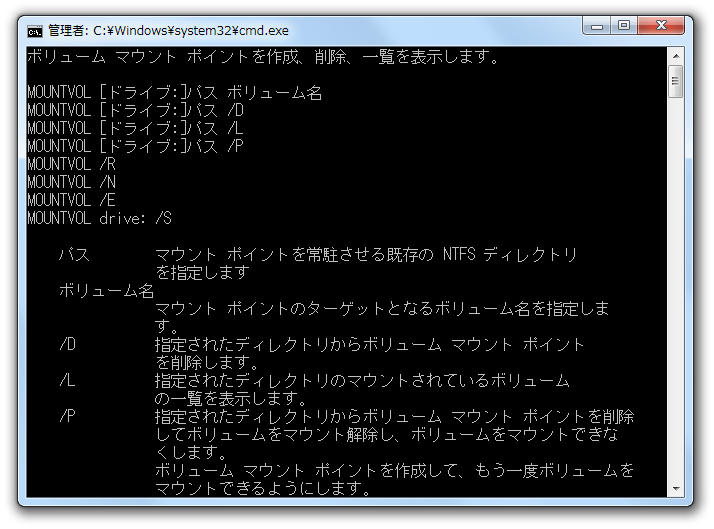Click the line starting 'してボリュームをマウント解除し'
The width and height of the screenshot is (714, 529).
(x=386, y=434)
